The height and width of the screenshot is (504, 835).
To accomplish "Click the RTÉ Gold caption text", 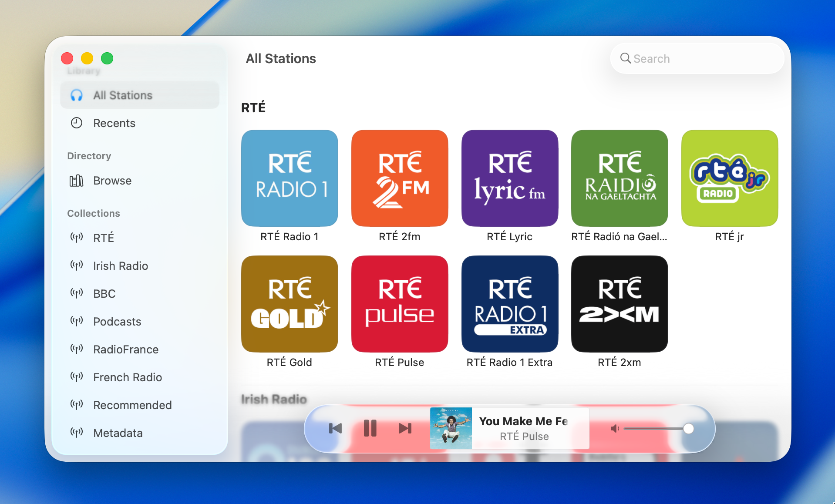I will pyautogui.click(x=290, y=362).
